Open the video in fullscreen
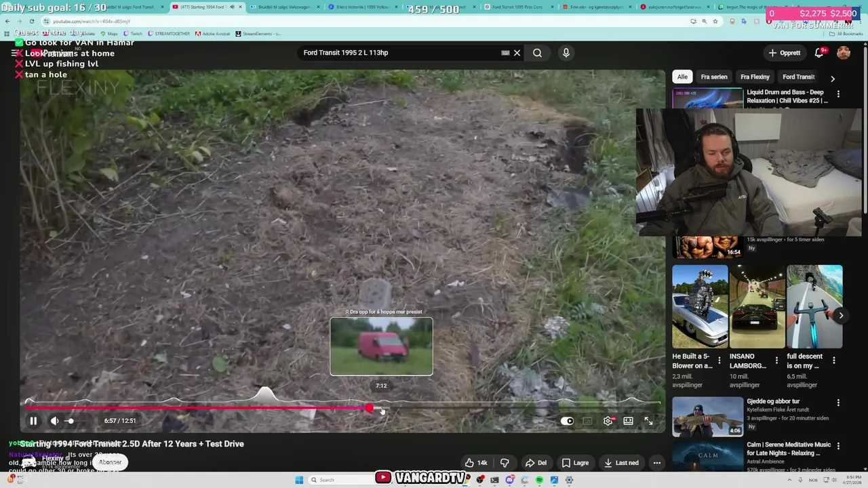 coord(648,421)
